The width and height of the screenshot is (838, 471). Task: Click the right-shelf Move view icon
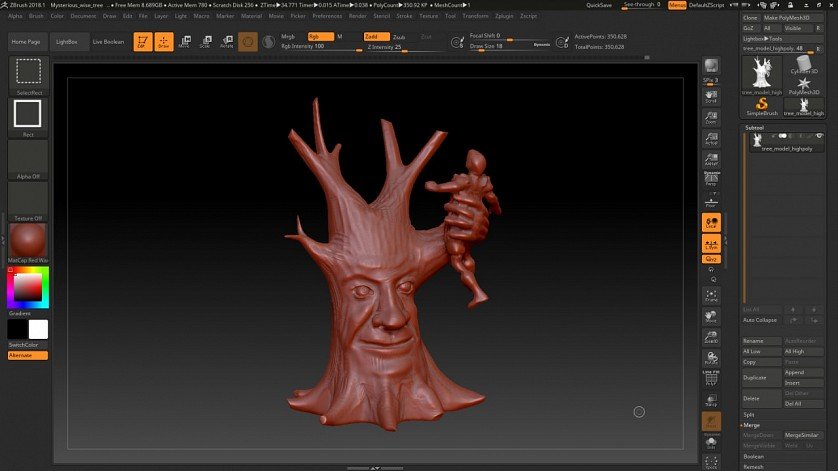(x=711, y=316)
